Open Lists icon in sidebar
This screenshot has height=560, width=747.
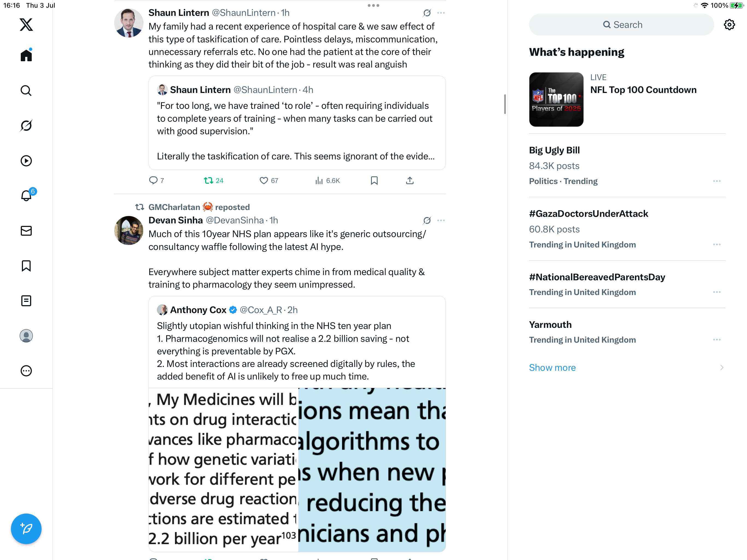[26, 301]
